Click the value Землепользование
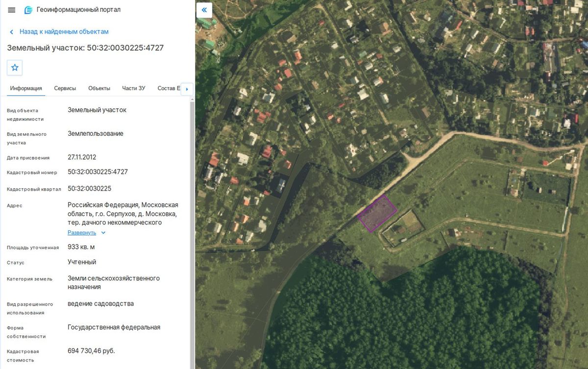This screenshot has width=588, height=369. point(96,134)
